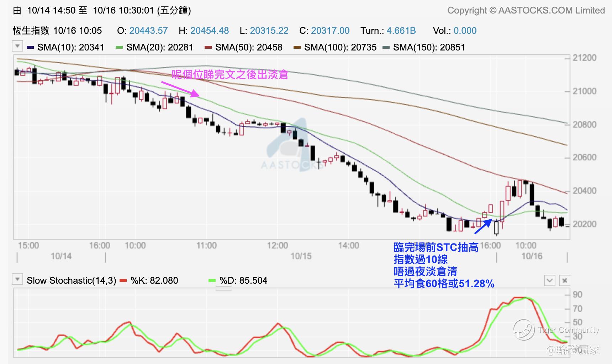Click the 20400 price axis label

(x=585, y=191)
